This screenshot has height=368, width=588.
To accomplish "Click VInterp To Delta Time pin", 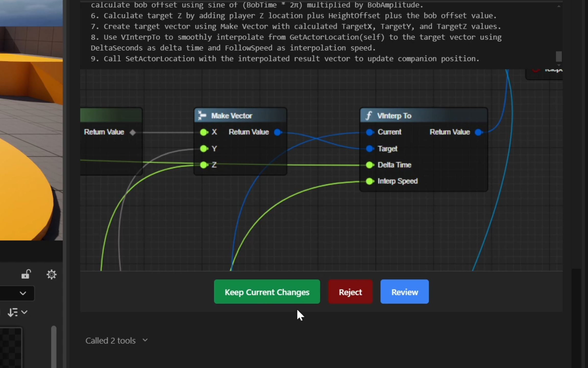I will click(x=370, y=165).
